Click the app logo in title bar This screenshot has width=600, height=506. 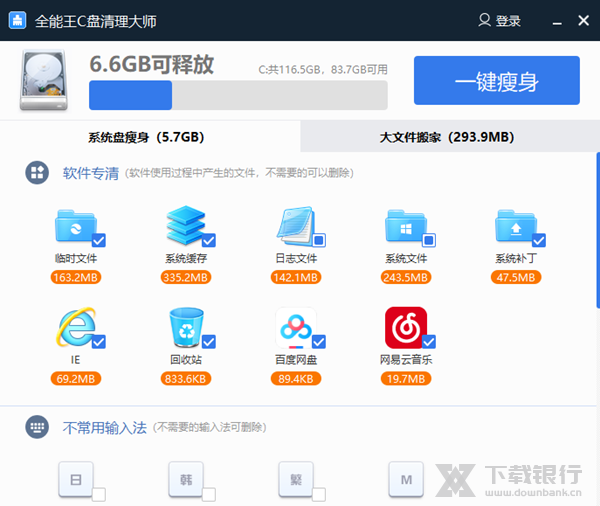(17, 20)
